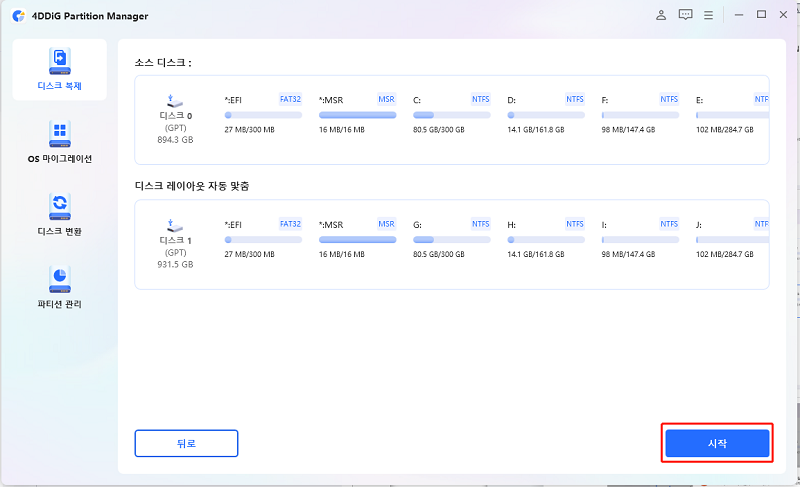Click 98 MB/147.4 GB under source F:
The height and width of the screenshot is (487, 800).
pos(628,130)
